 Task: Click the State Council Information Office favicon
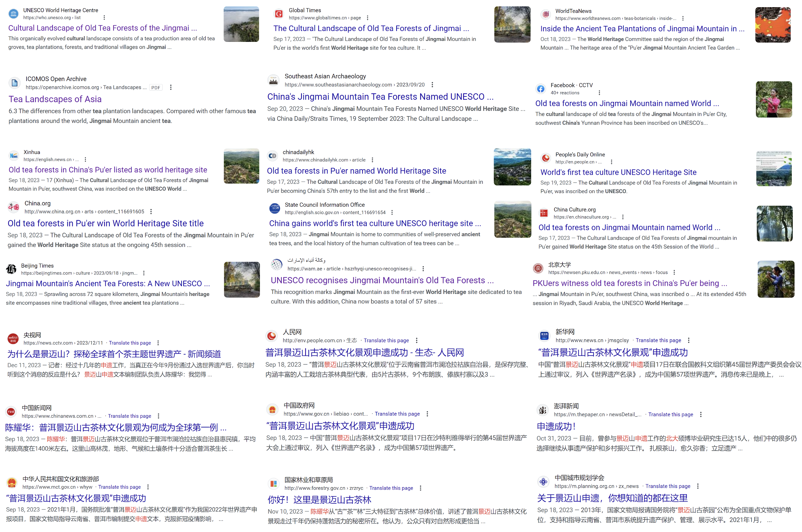(x=275, y=208)
